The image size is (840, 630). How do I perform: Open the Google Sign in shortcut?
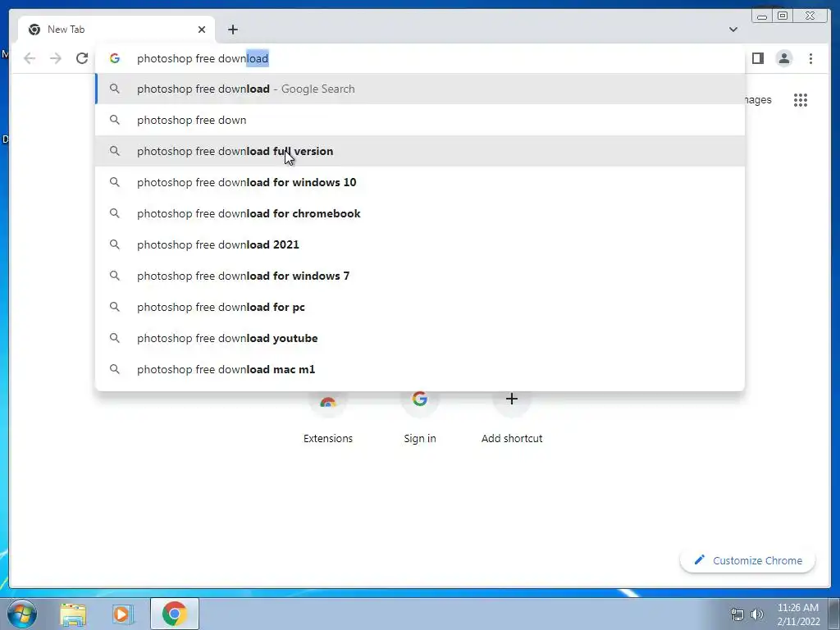420,417
